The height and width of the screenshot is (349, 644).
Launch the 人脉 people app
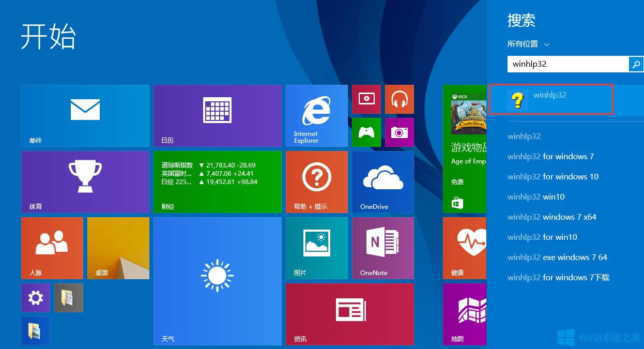(x=52, y=248)
